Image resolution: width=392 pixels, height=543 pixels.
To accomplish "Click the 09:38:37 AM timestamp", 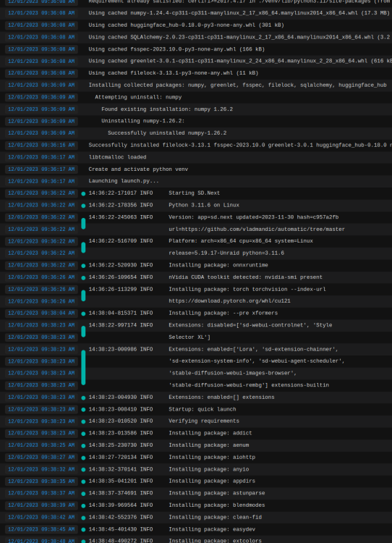I will pyautogui.click(x=41, y=493).
